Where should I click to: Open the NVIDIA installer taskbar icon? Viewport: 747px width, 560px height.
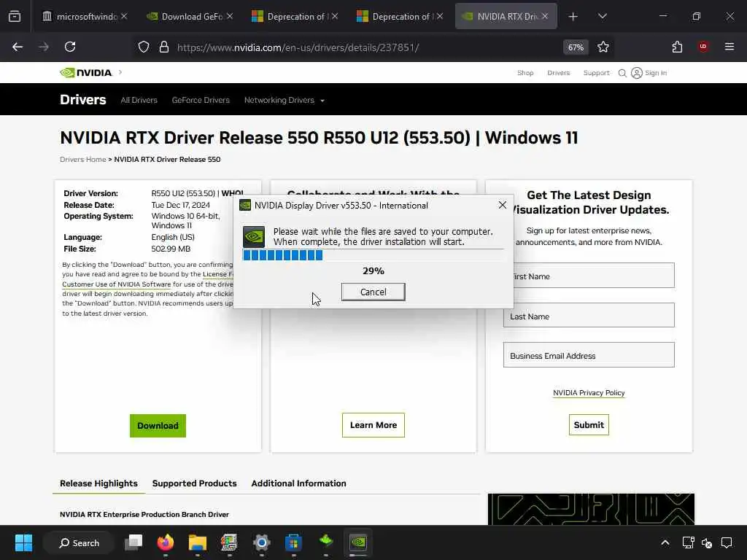(357, 542)
